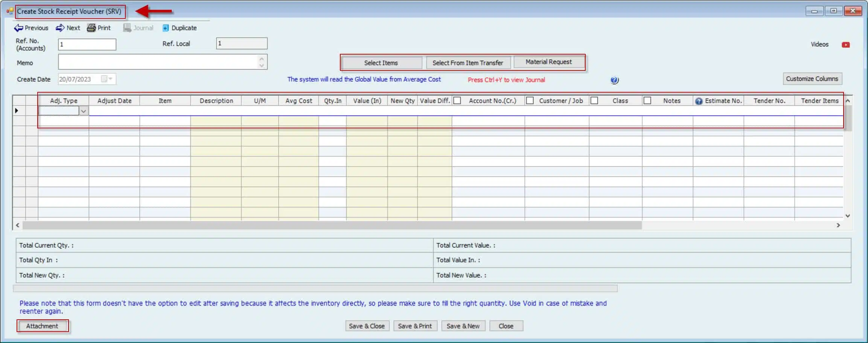Open Select From Item Transfer
868x343 pixels.
click(468, 63)
